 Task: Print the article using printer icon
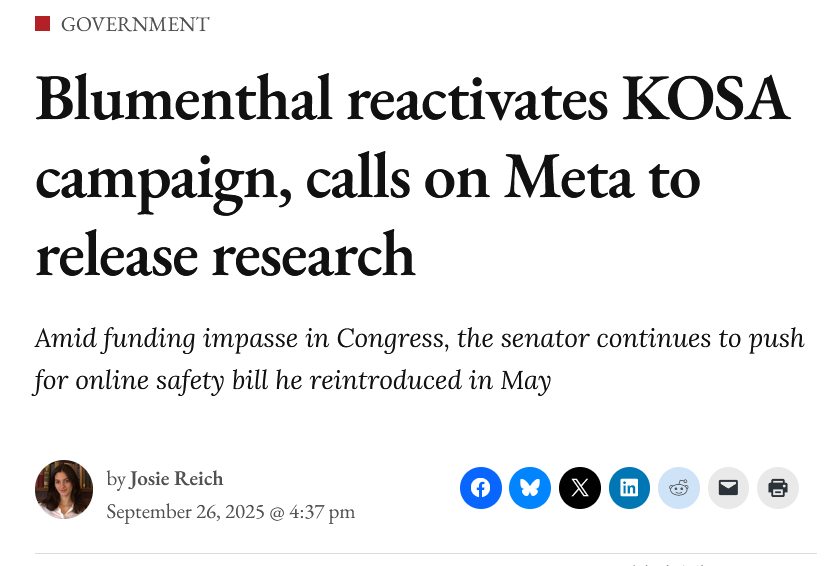tap(778, 488)
